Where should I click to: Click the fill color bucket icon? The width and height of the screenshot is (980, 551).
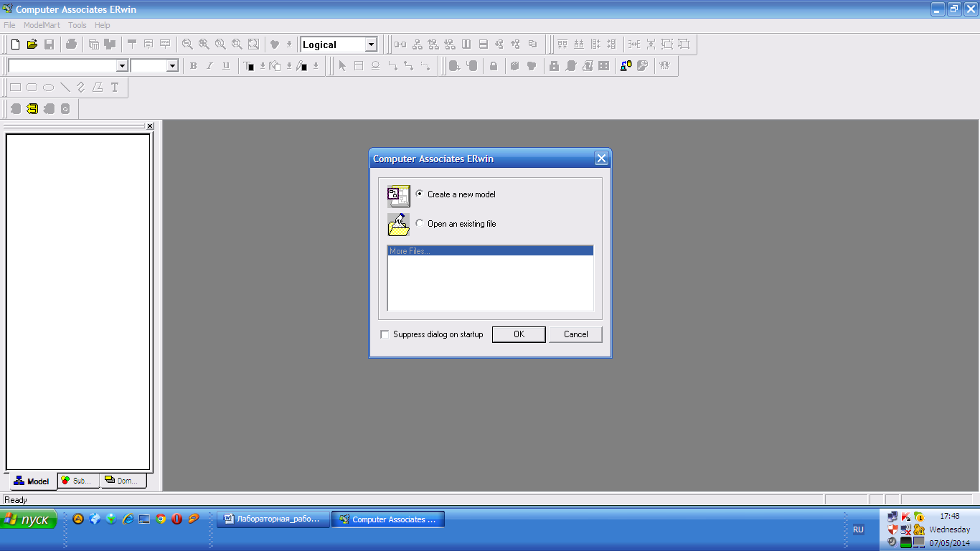click(275, 66)
